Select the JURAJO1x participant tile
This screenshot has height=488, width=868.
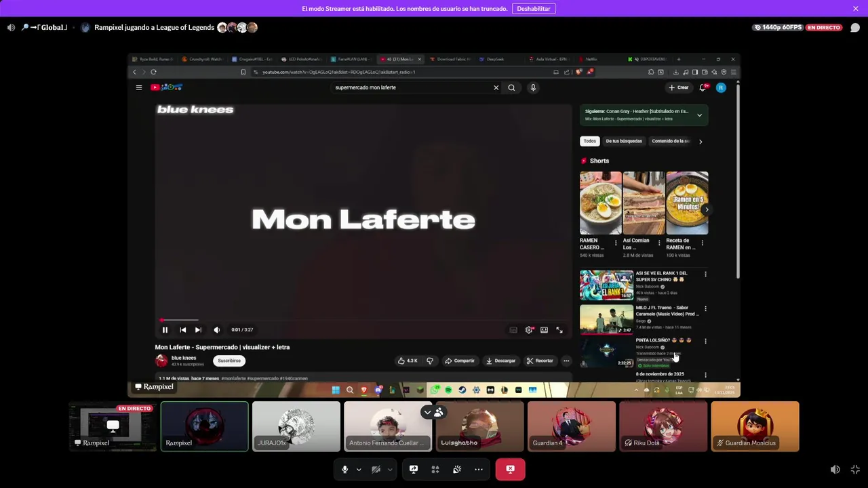pyautogui.click(x=296, y=426)
